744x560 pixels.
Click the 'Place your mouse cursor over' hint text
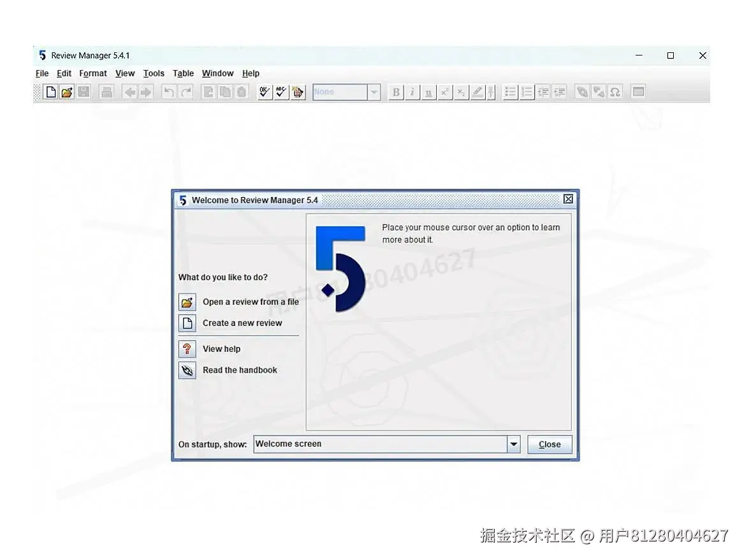tap(470, 233)
